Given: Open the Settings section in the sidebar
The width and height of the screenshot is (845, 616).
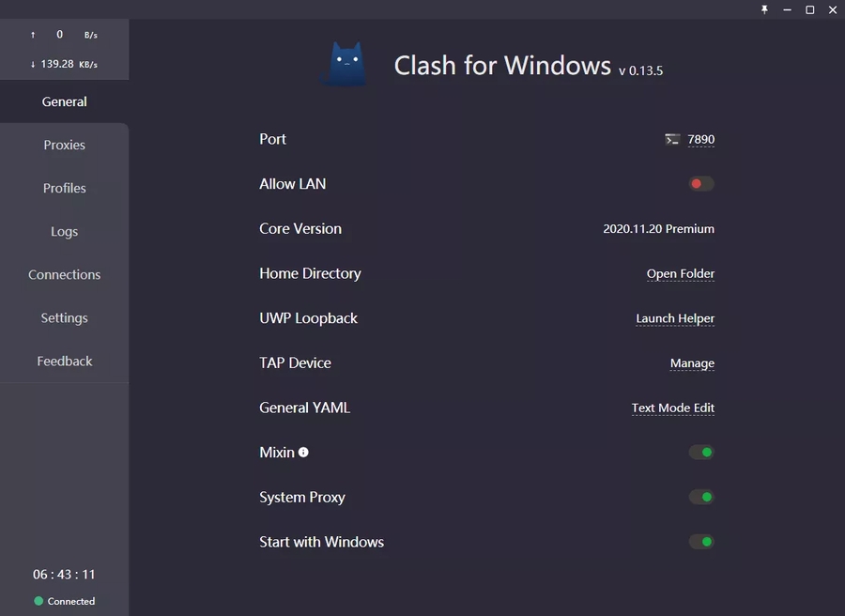Looking at the screenshot, I should click(64, 317).
